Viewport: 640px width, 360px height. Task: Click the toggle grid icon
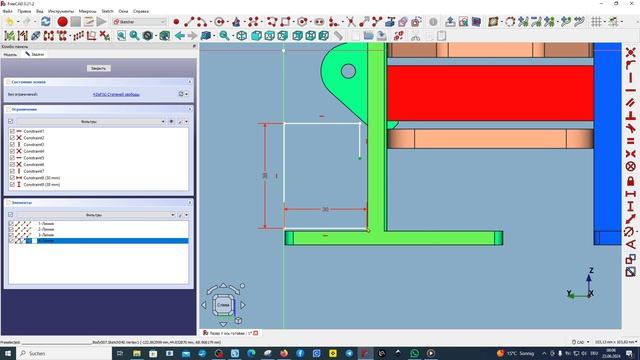(596, 22)
